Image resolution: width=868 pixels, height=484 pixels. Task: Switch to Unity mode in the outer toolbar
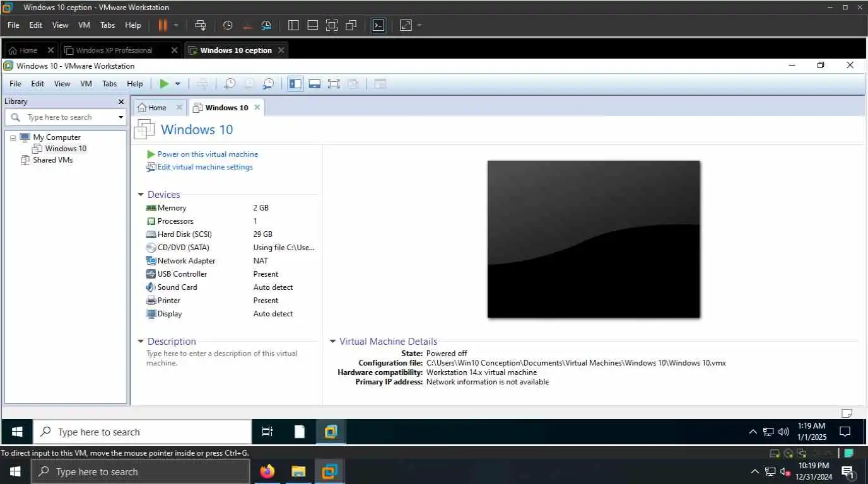(351, 25)
